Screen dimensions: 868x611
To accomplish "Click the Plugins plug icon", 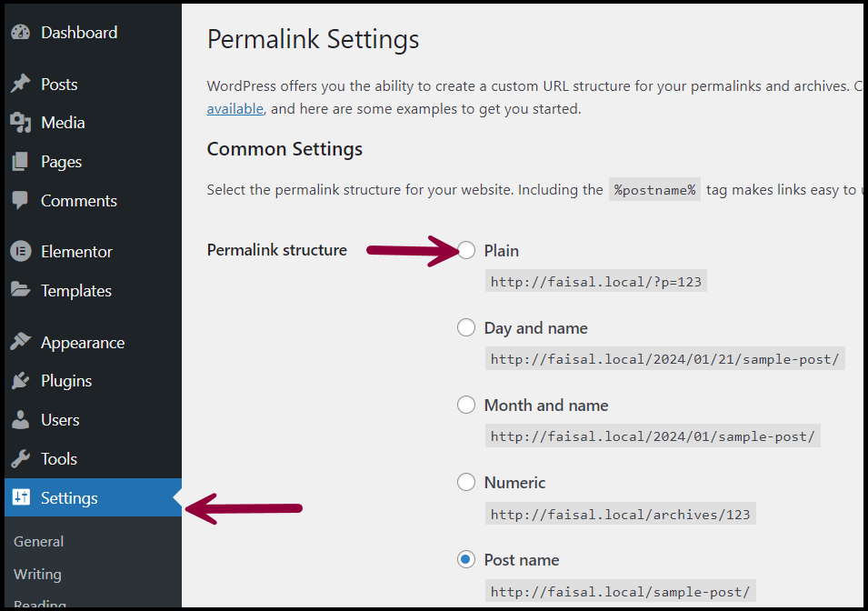I will (x=20, y=381).
